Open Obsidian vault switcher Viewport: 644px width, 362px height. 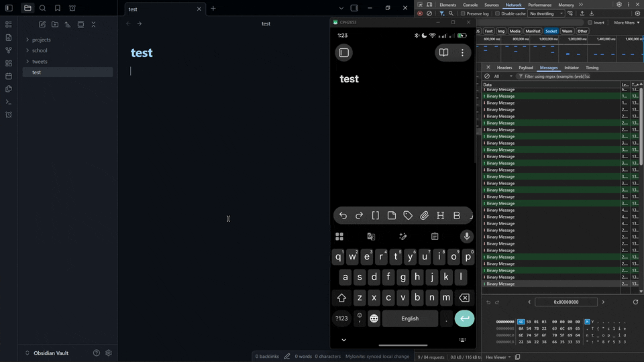pyautogui.click(x=47, y=353)
